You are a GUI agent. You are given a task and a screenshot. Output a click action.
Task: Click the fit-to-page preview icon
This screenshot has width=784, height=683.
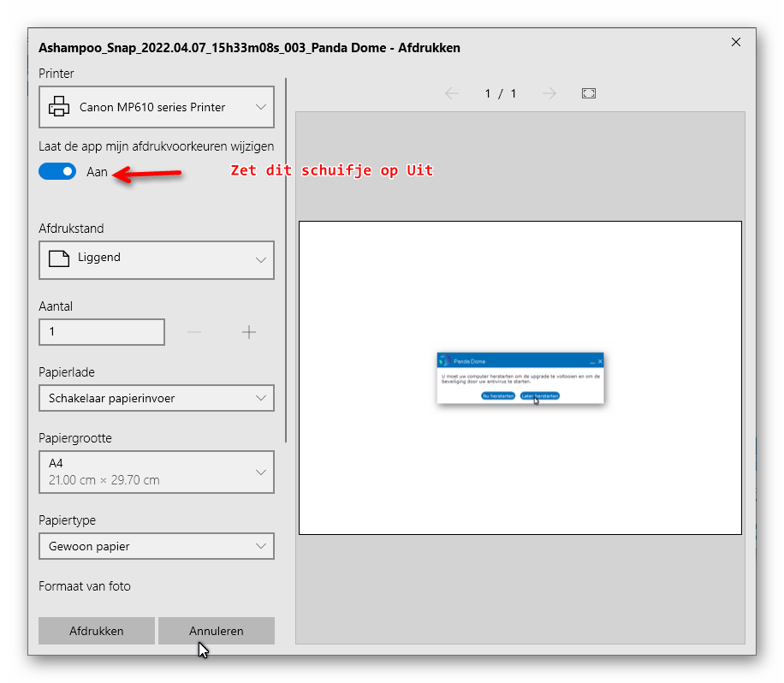coord(589,93)
